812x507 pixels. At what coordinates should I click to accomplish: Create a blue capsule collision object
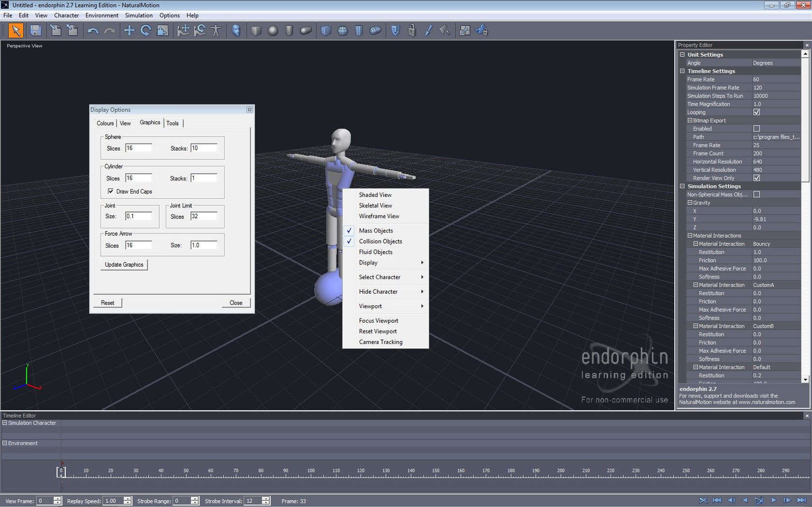[375, 31]
